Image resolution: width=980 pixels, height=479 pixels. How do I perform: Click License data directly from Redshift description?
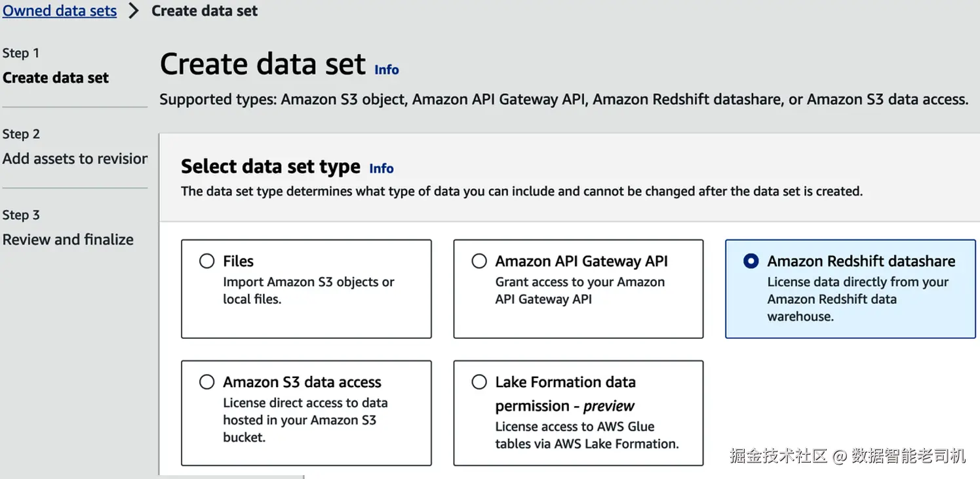857,299
